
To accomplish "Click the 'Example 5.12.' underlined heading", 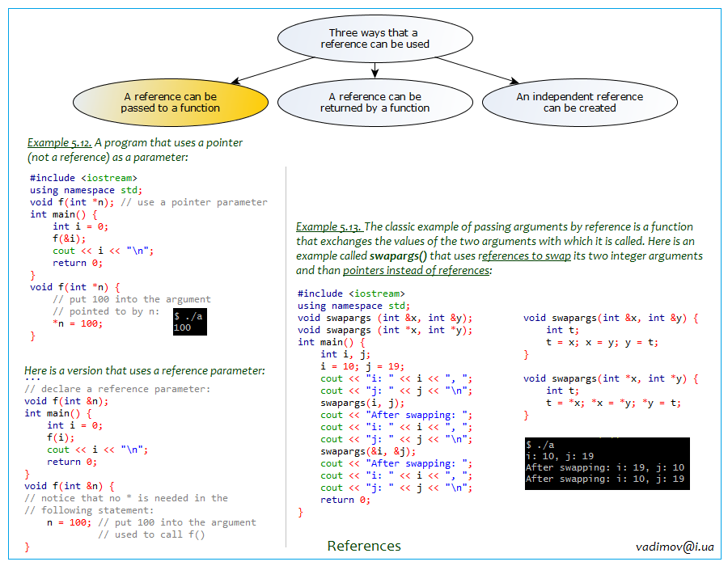I will 59,142.
